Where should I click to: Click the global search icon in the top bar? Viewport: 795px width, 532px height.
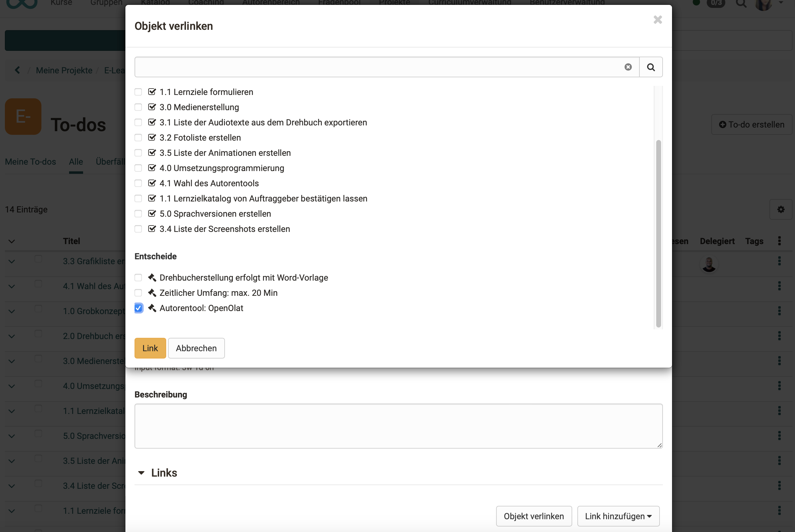741,3
